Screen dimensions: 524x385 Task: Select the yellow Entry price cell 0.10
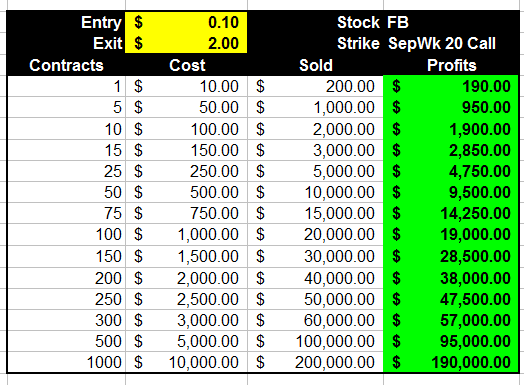(x=186, y=22)
